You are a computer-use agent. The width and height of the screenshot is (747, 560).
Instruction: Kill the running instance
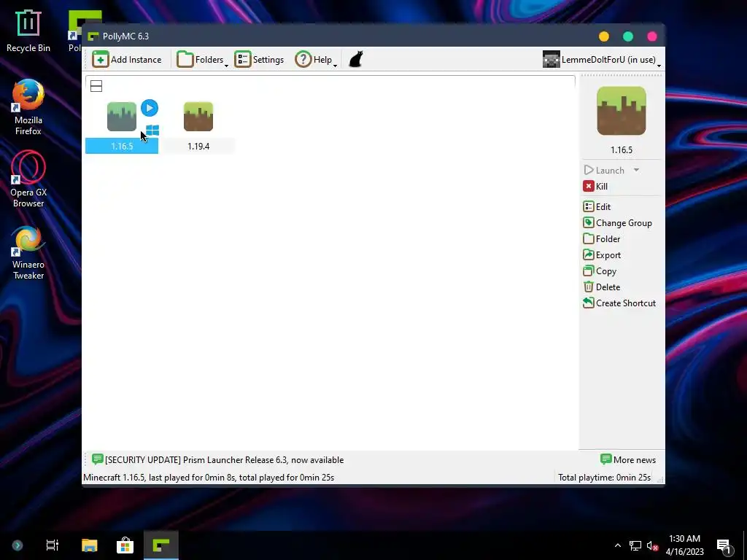click(595, 186)
